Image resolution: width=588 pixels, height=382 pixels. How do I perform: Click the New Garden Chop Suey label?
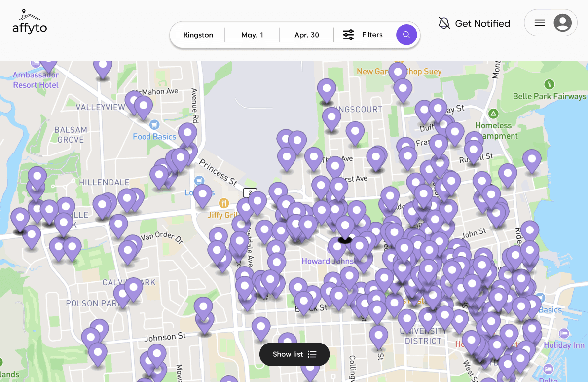[x=399, y=71]
